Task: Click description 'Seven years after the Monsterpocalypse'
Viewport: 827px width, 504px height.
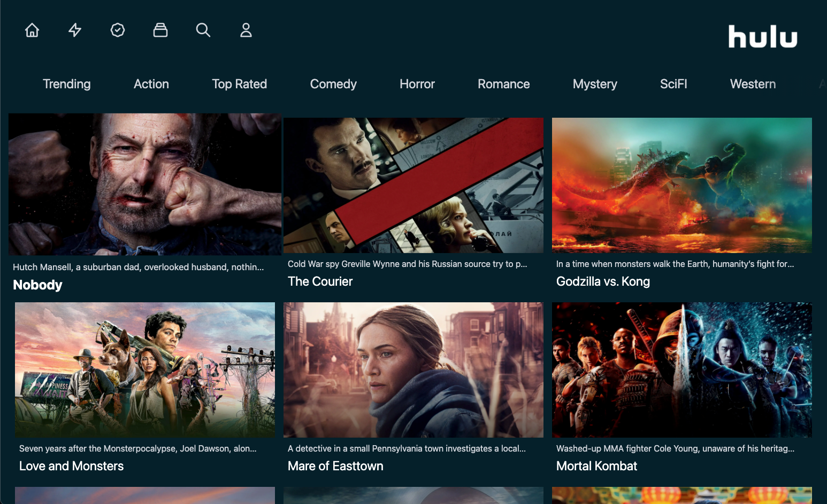Action: pos(138,448)
